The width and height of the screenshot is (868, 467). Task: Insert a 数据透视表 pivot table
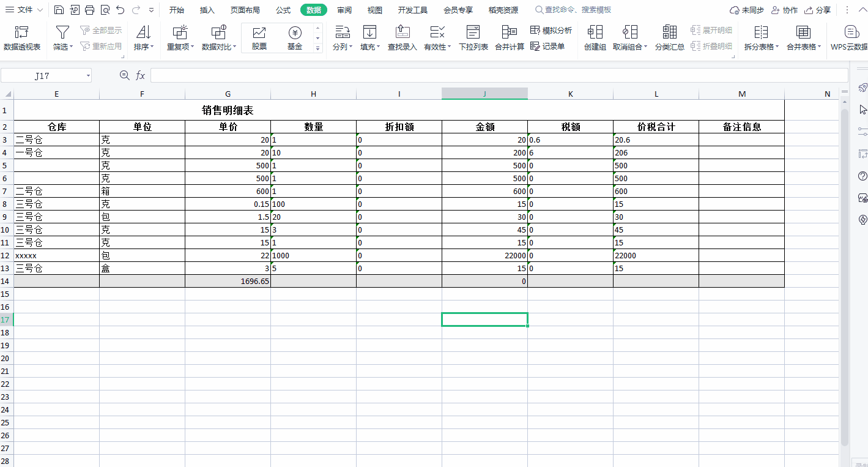(x=22, y=38)
